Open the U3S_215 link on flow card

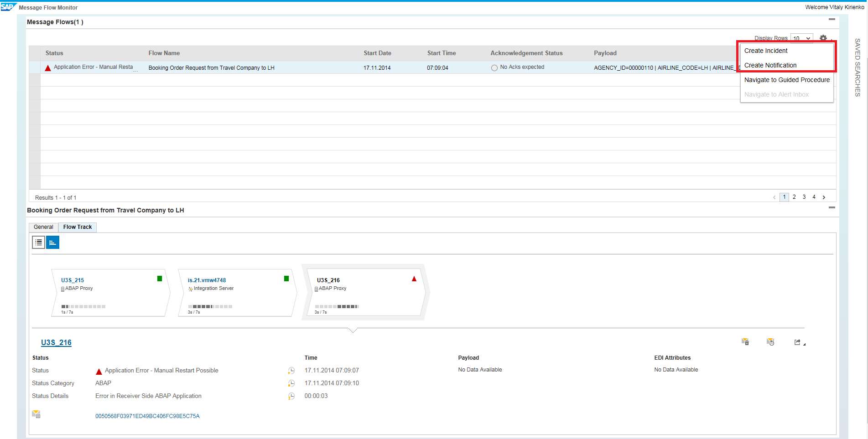click(73, 280)
